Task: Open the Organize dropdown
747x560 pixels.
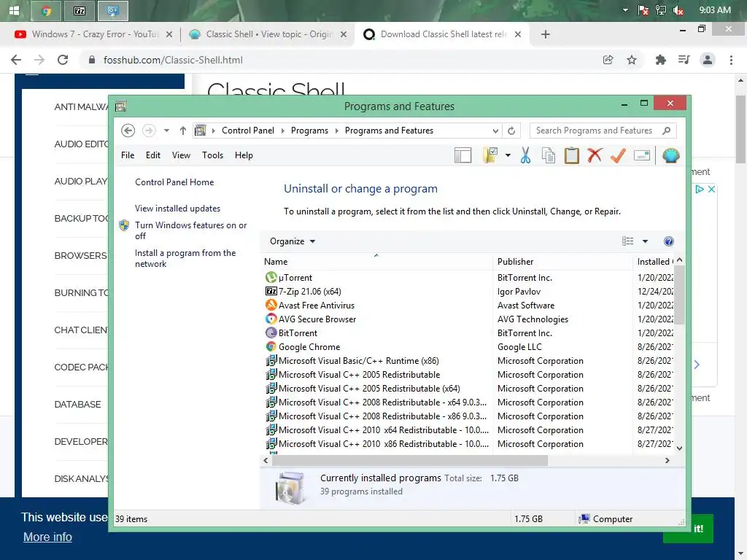Action: pos(292,241)
